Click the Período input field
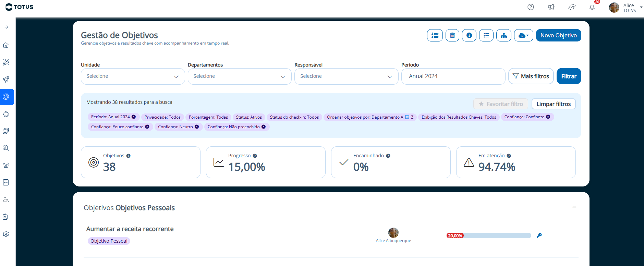Viewport: 644px width, 266px height. (453, 76)
